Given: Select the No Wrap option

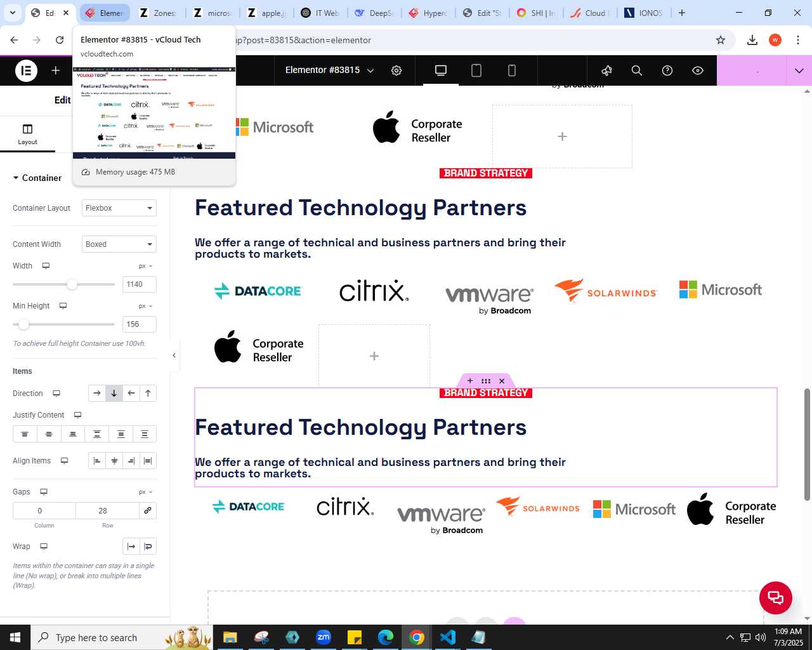Looking at the screenshot, I should pyautogui.click(x=131, y=547).
